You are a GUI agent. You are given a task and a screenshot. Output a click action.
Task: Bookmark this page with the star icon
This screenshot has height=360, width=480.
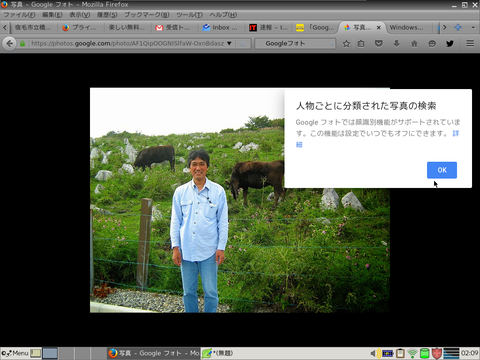346,44
